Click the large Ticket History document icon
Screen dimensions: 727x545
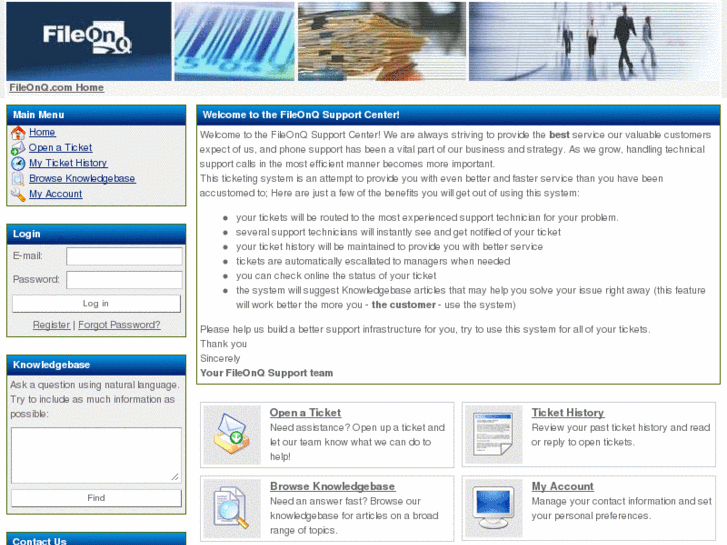pos(493,435)
